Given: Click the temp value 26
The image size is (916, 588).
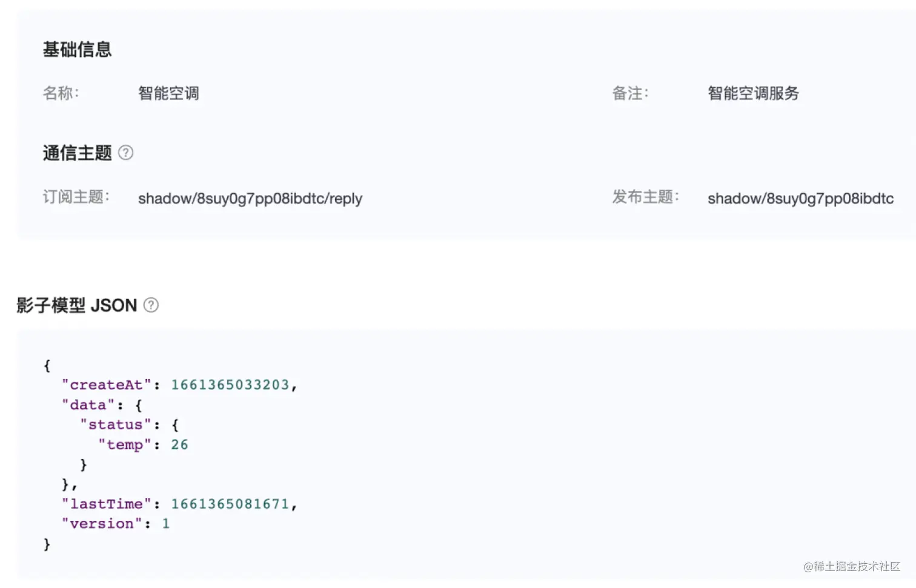Looking at the screenshot, I should pos(179,444).
